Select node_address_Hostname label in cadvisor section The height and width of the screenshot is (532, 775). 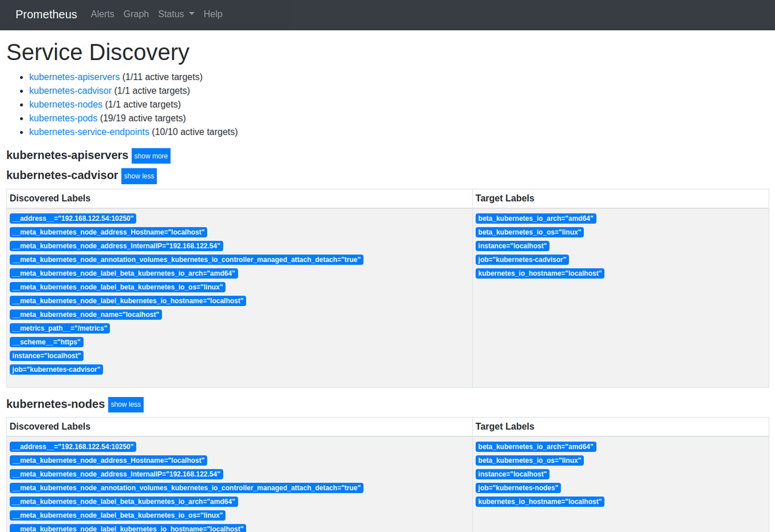pos(108,232)
